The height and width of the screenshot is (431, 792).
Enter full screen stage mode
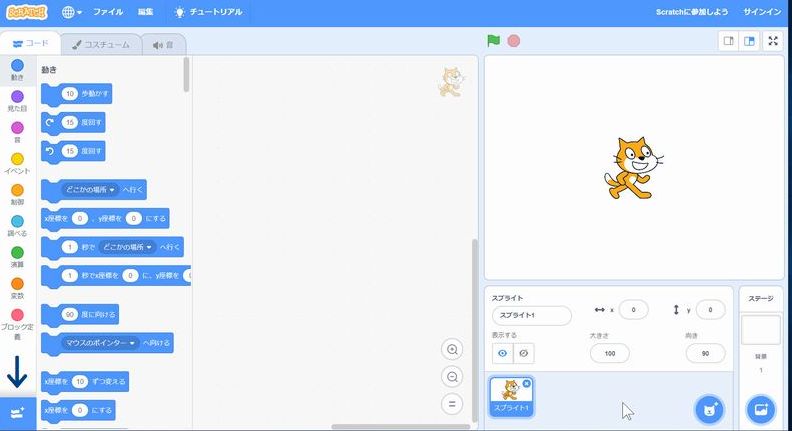tap(773, 41)
